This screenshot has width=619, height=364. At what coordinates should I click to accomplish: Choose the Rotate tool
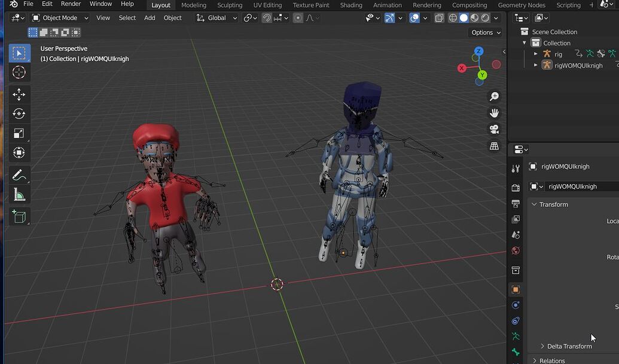click(x=19, y=114)
